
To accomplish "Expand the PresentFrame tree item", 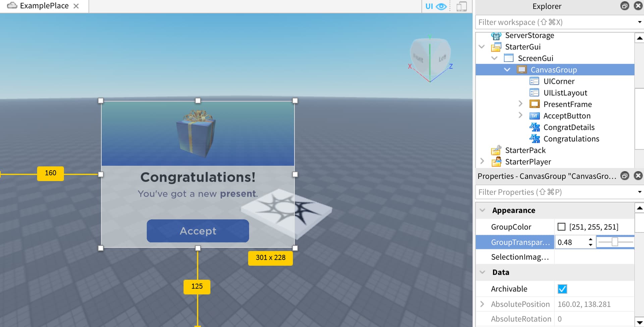I will [520, 104].
